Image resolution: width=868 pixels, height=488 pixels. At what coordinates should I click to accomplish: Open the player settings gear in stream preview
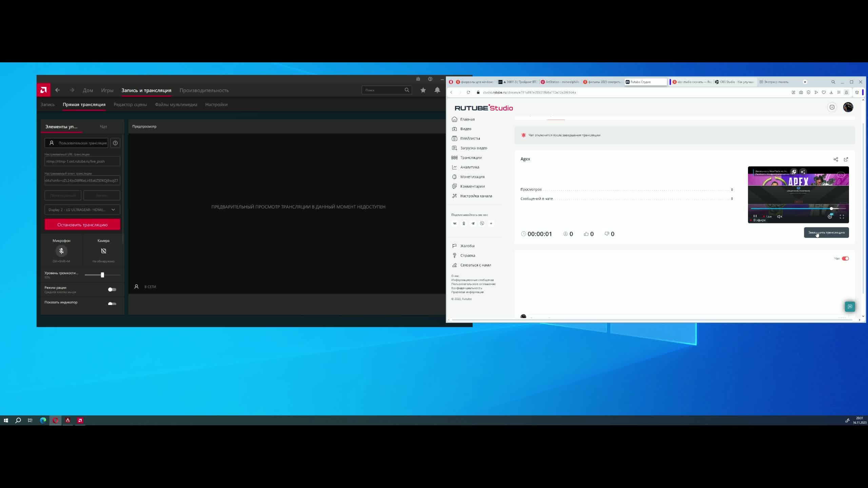tap(830, 217)
